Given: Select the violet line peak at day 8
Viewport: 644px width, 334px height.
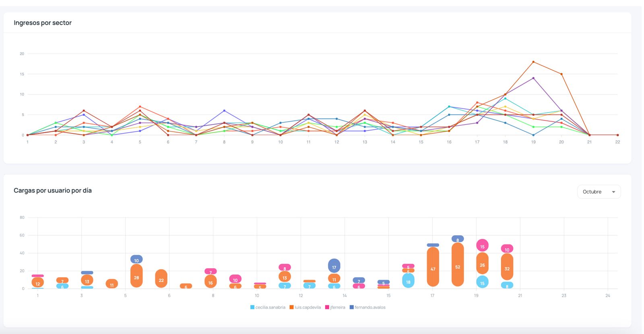Looking at the screenshot, I should 224,111.
